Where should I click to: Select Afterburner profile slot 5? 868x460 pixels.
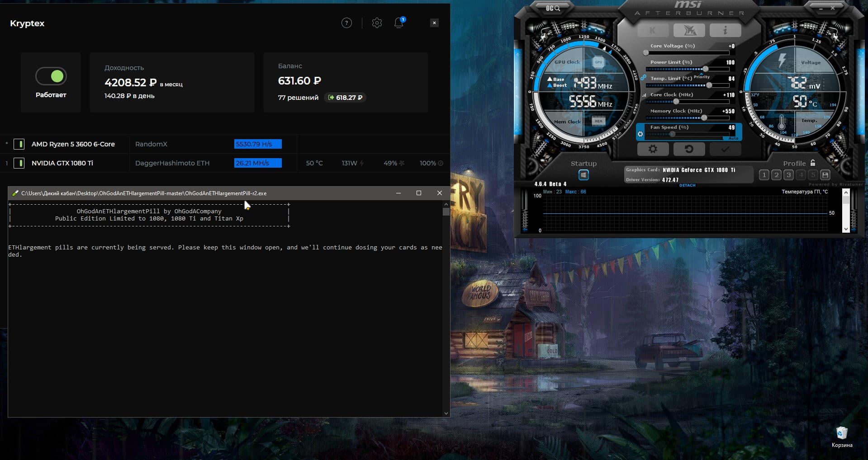[x=813, y=175]
